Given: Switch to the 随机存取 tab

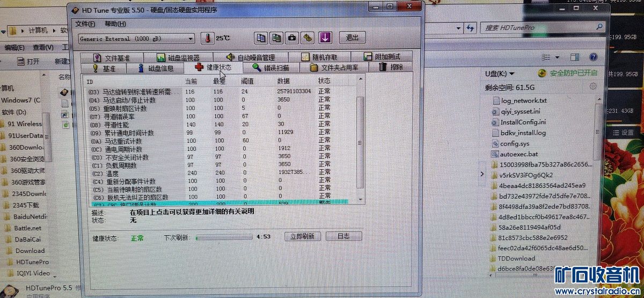Looking at the screenshot, I should (x=319, y=57).
